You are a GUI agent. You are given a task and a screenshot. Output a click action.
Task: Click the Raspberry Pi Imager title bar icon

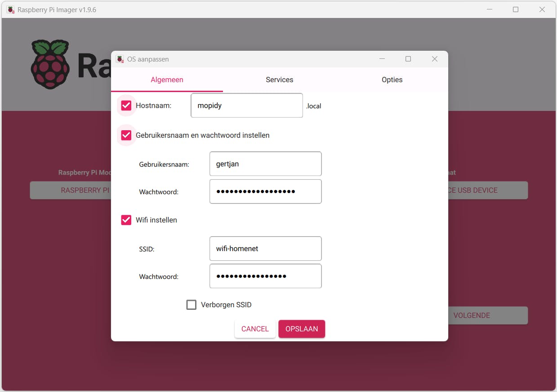tap(10, 9)
